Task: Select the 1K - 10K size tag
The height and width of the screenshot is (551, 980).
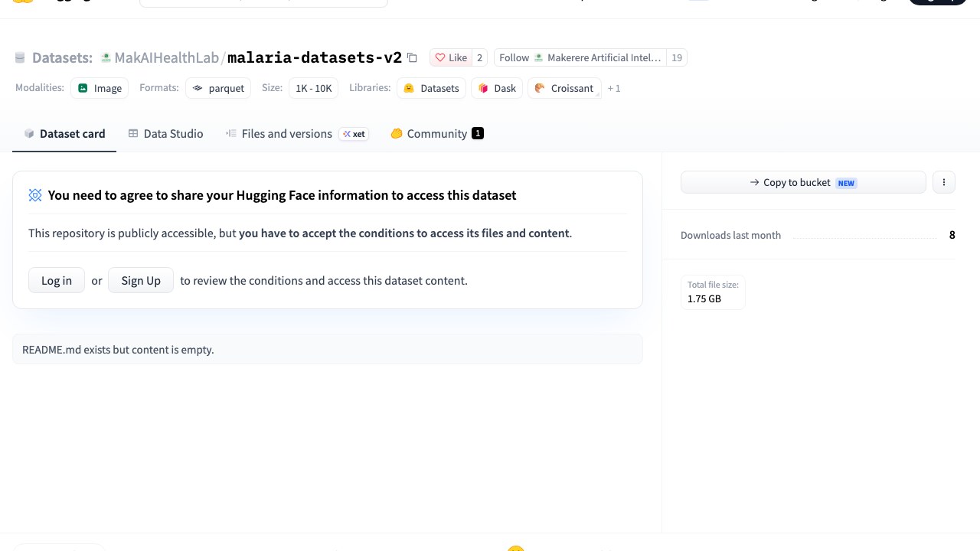Action: 314,88
